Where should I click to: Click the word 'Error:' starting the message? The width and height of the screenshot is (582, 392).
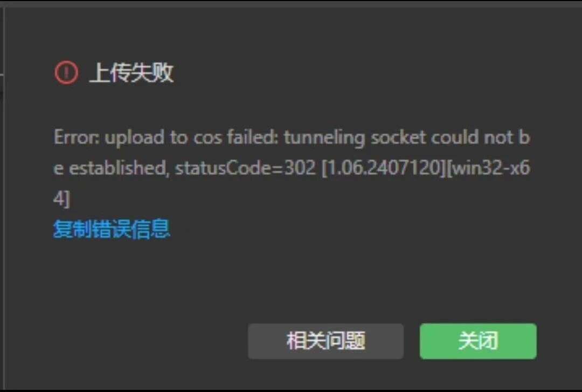click(x=77, y=137)
